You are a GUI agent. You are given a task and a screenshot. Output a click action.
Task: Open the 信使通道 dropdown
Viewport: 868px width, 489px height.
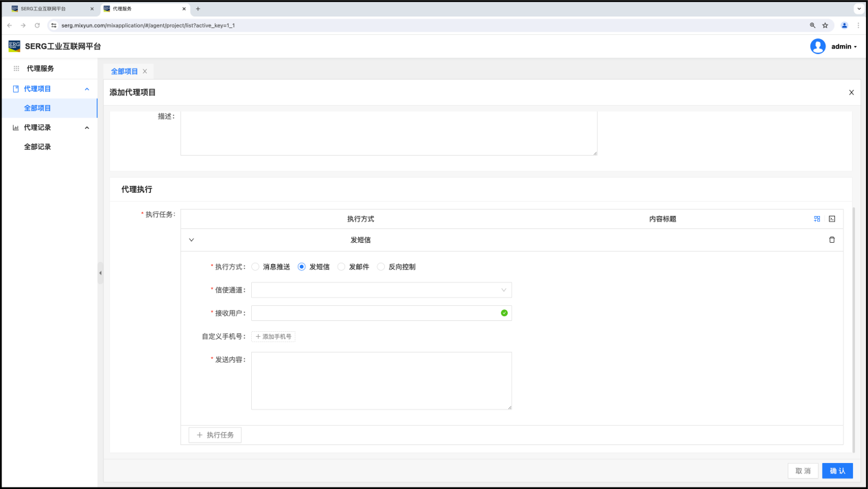(x=381, y=290)
